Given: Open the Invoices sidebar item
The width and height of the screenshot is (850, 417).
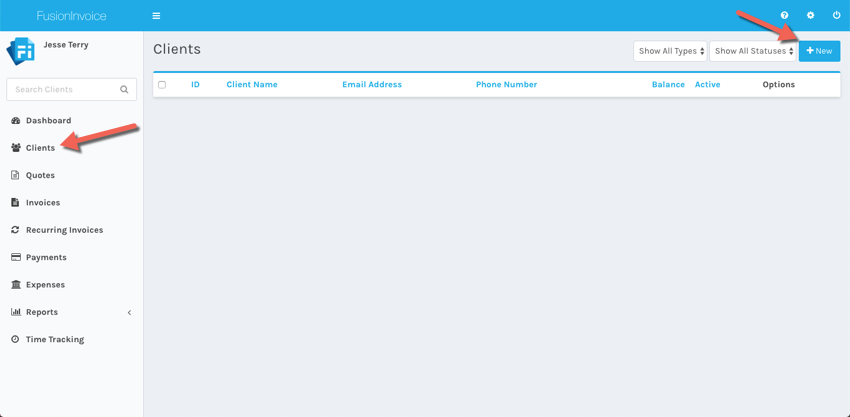Looking at the screenshot, I should tap(43, 203).
